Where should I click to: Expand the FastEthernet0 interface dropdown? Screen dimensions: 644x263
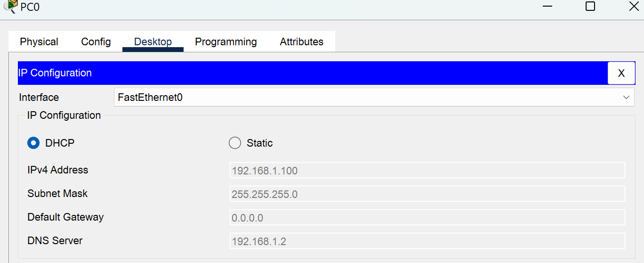374,98
